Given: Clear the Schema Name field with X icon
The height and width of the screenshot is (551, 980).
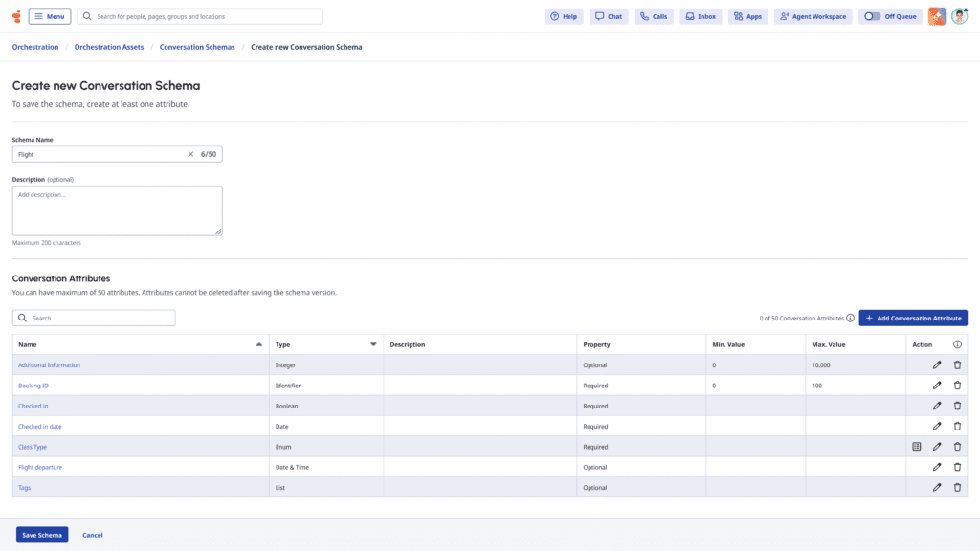Looking at the screenshot, I should click(x=190, y=154).
